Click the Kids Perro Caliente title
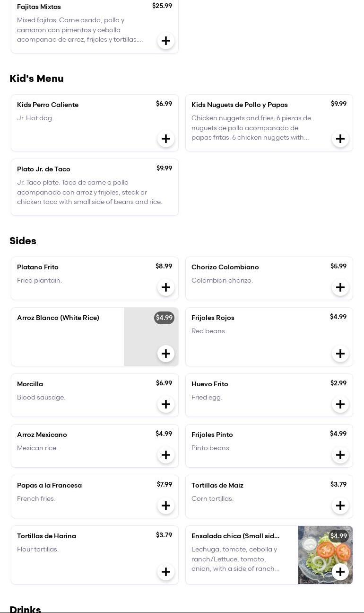 click(48, 105)
